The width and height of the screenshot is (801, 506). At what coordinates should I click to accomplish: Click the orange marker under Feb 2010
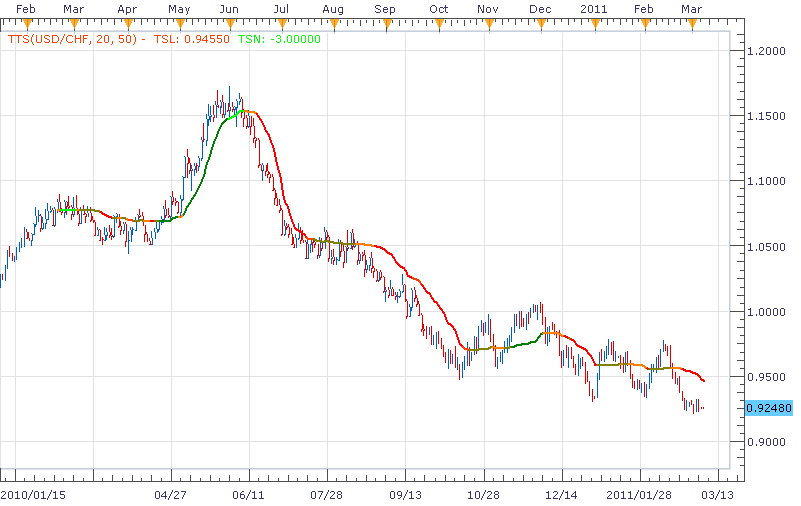[x=28, y=24]
